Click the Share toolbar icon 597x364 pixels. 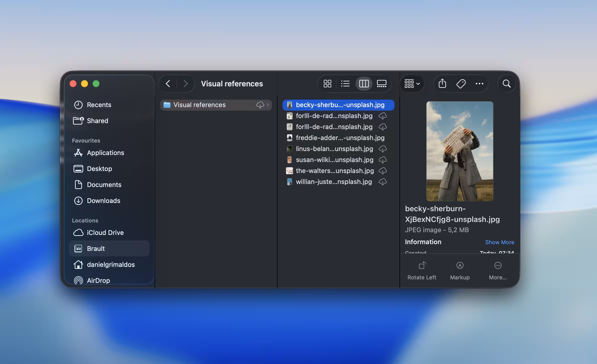pos(442,84)
